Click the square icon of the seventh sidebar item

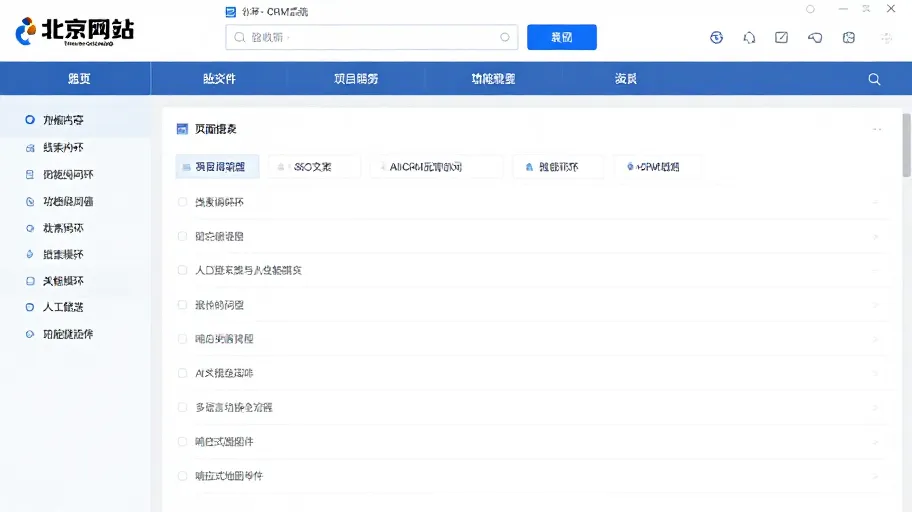30,281
